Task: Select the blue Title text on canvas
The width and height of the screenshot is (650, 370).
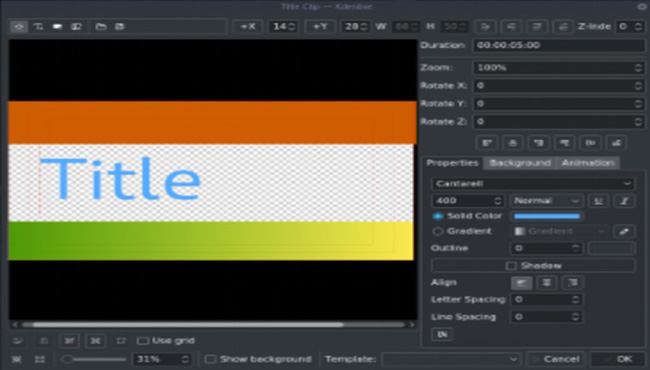Action: 120,179
